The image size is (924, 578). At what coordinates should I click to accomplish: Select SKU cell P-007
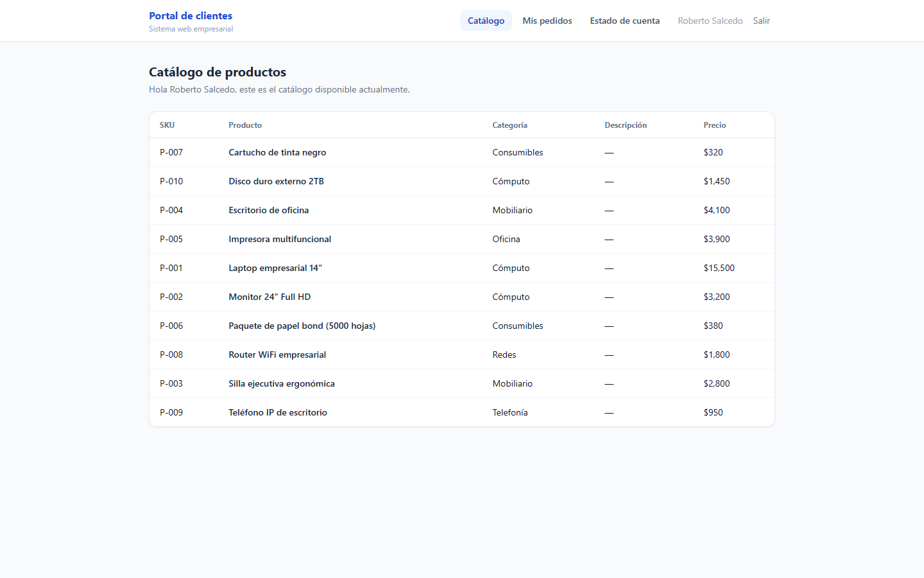171,152
